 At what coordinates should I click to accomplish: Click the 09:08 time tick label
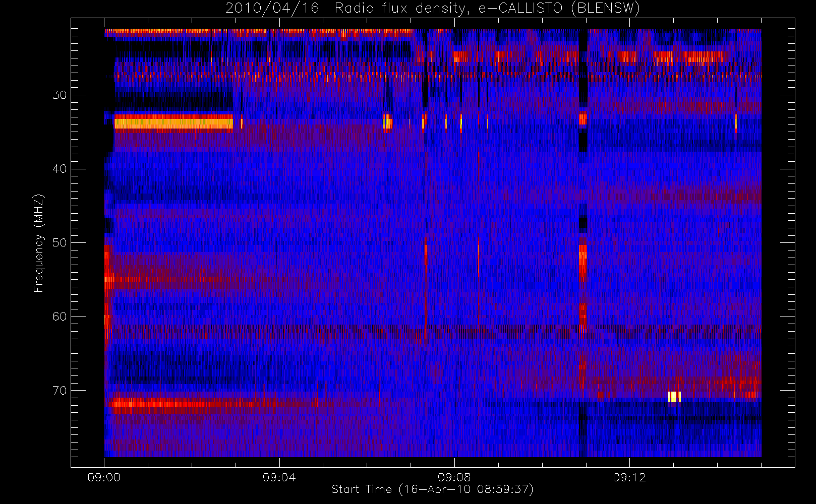[x=454, y=477]
